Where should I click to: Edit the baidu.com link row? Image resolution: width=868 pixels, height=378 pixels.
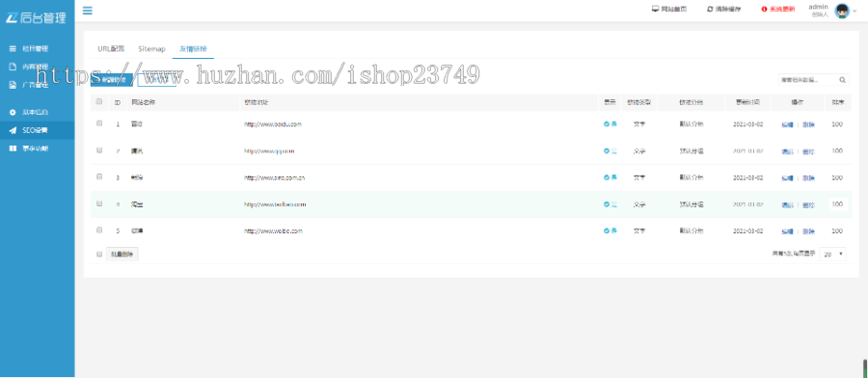[x=787, y=124]
